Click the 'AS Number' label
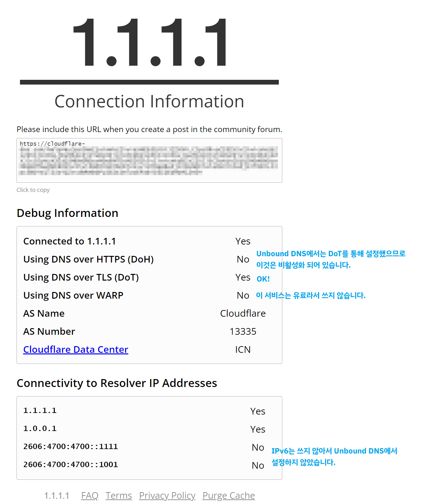The image size is (448, 501). point(49,331)
